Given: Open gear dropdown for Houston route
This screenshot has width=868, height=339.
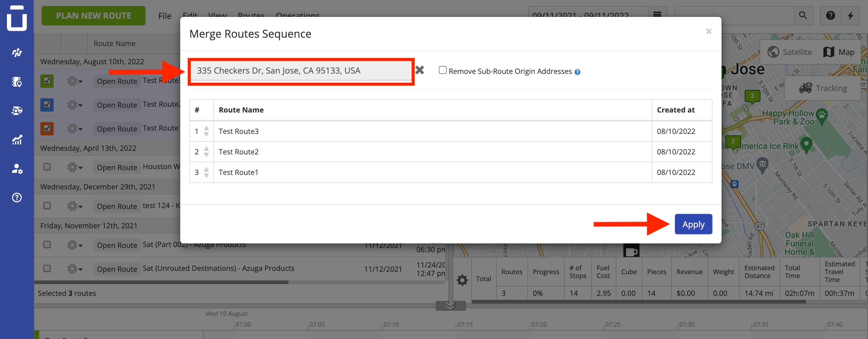Looking at the screenshot, I should [x=74, y=167].
